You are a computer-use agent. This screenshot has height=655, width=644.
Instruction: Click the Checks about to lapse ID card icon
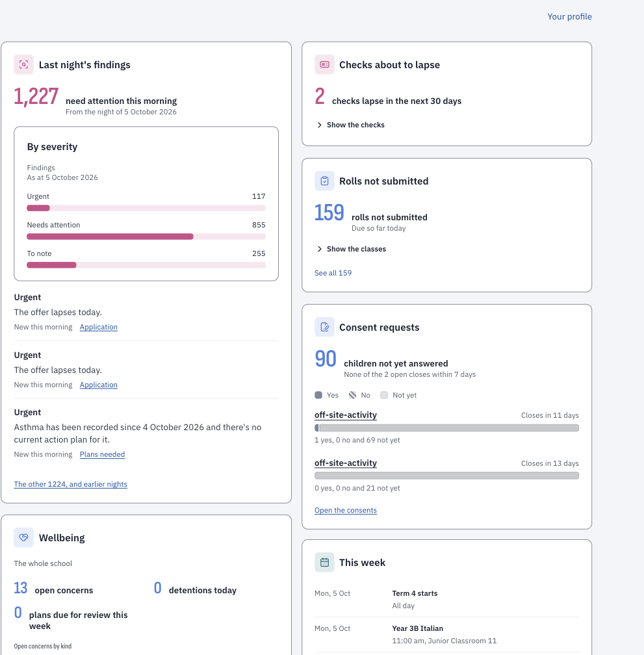pyautogui.click(x=324, y=64)
